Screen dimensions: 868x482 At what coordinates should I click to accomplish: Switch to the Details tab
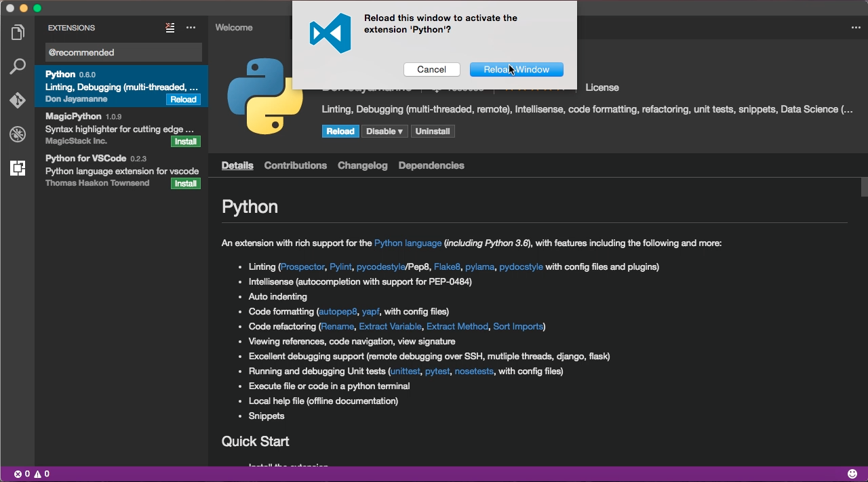[237, 165]
